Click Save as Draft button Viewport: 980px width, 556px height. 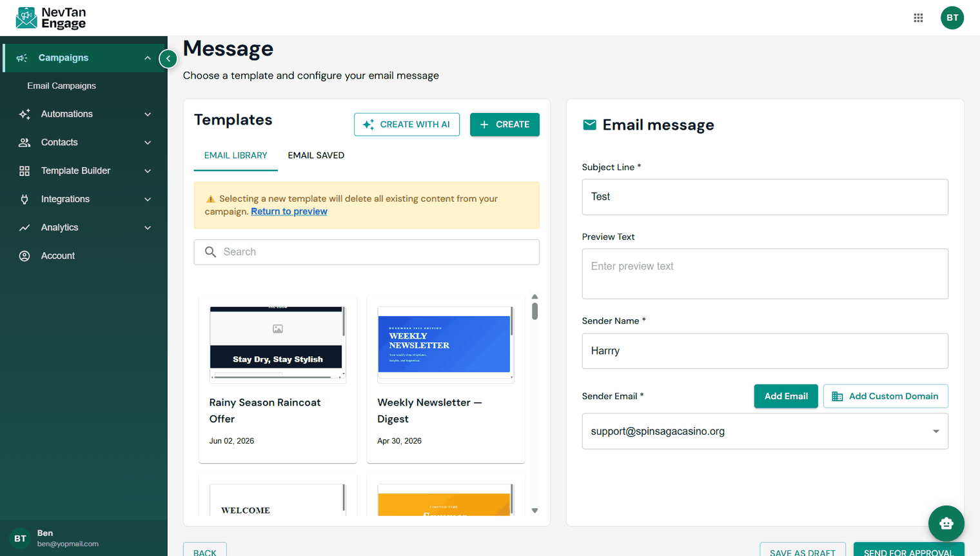pyautogui.click(x=803, y=550)
